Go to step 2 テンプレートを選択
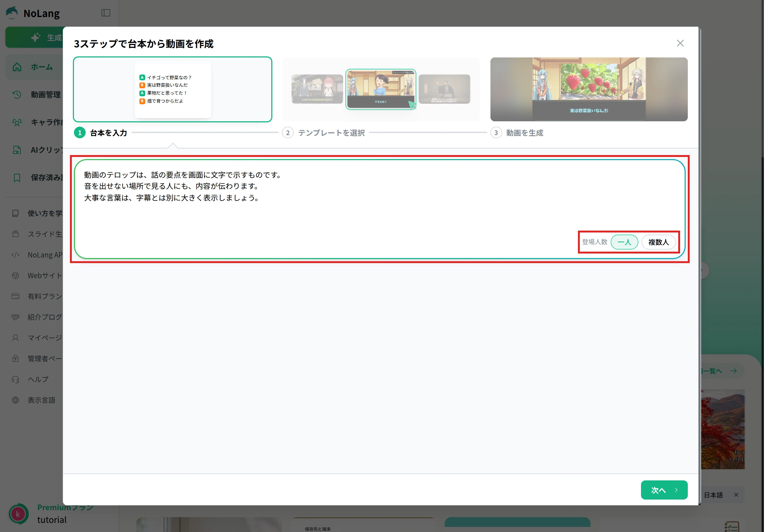The image size is (766, 532). (323, 133)
